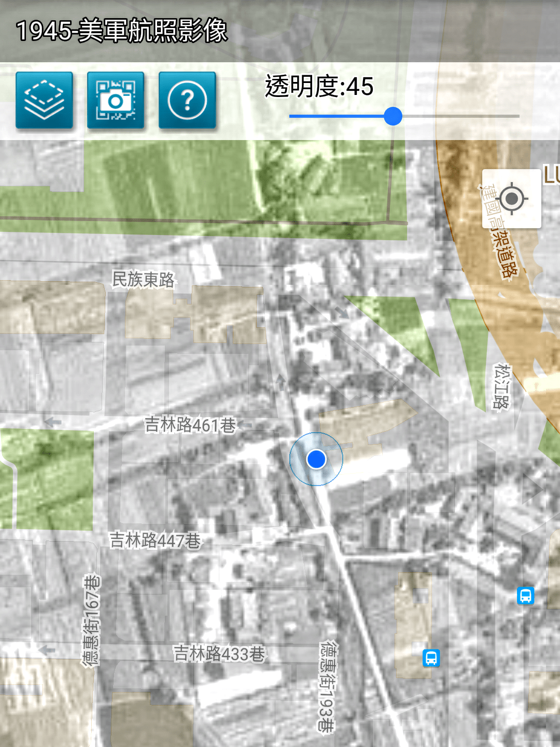Open the help question mark button
The image size is (560, 747).
(187, 100)
